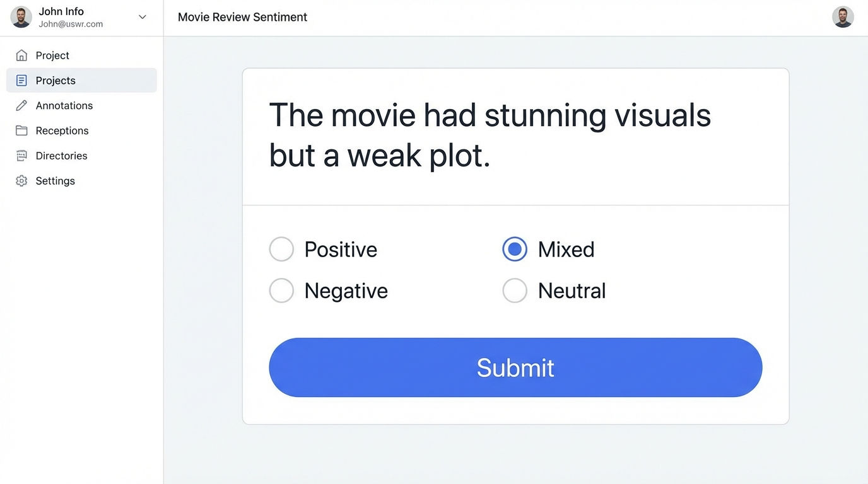Click the movie review sentence text
The height and width of the screenshot is (484, 868).
coord(490,135)
